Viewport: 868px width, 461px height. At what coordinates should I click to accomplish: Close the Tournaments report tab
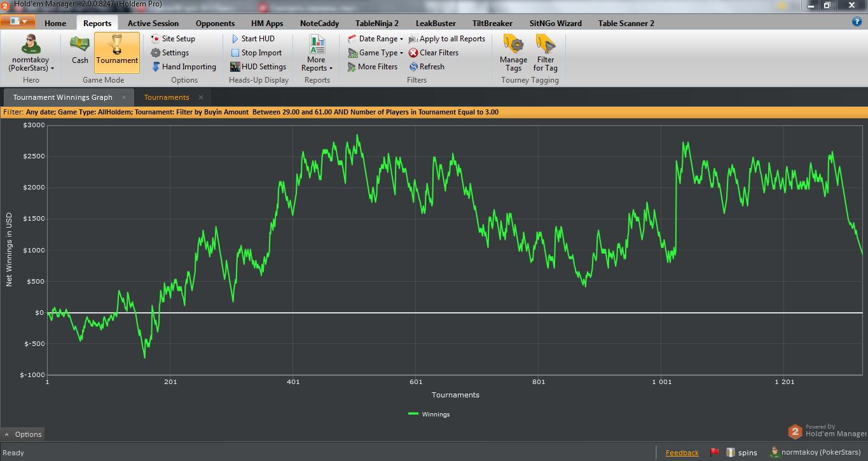coord(201,97)
